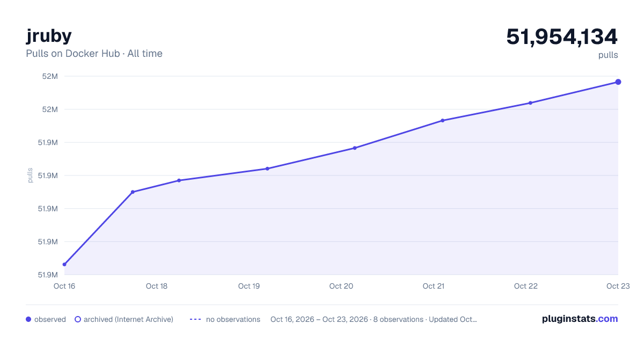Click the rotated 'pulls' y-axis title
The width and height of the screenshot is (644, 338).
(x=30, y=175)
